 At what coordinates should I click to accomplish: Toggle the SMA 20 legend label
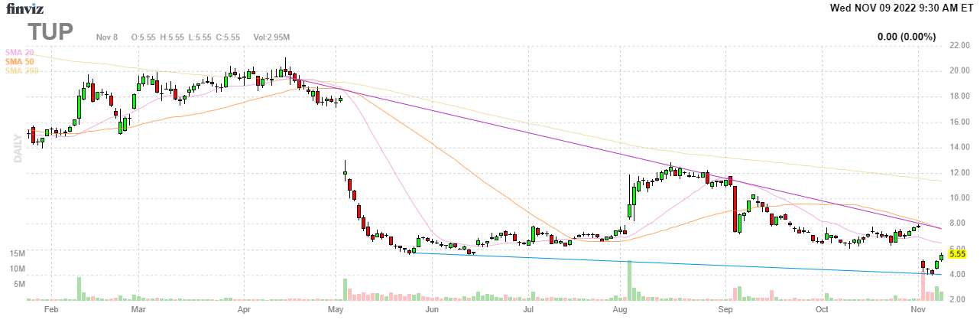coord(19,51)
